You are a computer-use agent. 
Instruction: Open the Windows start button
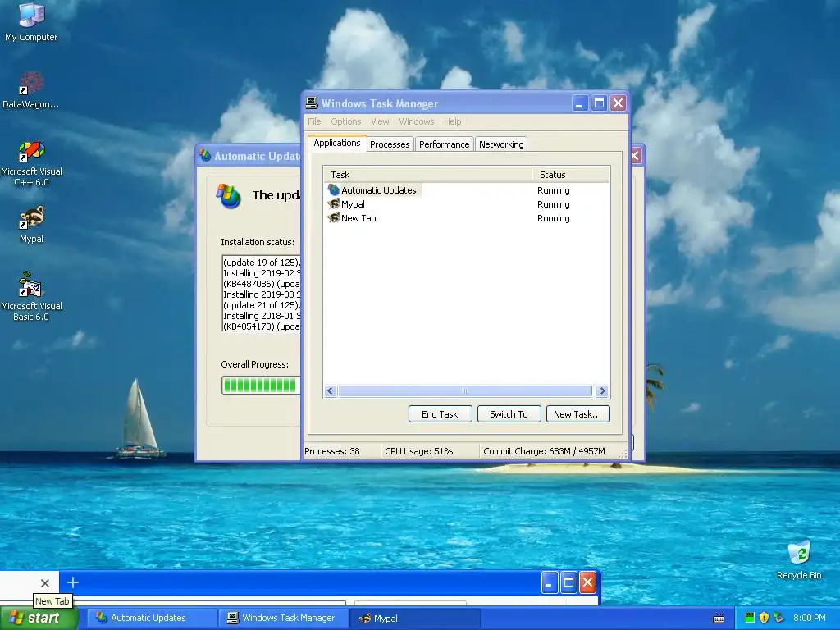39,618
